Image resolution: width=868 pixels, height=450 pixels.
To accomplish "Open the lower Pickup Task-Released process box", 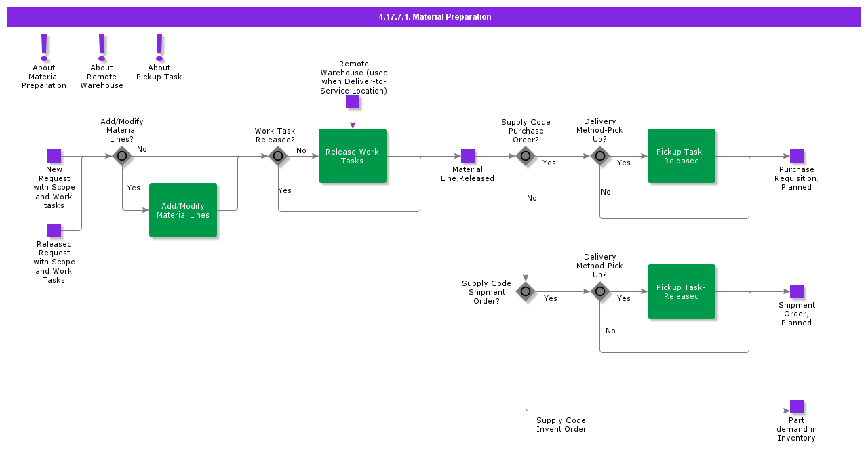I will click(682, 291).
